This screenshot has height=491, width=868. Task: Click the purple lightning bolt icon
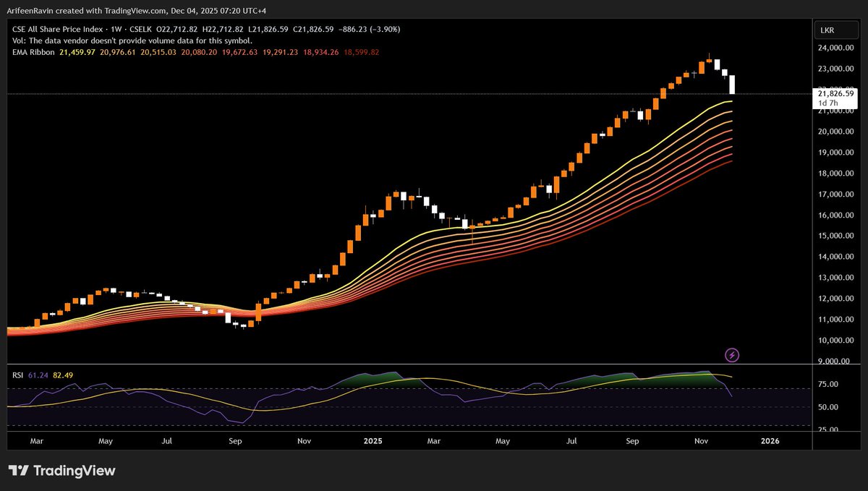click(732, 355)
